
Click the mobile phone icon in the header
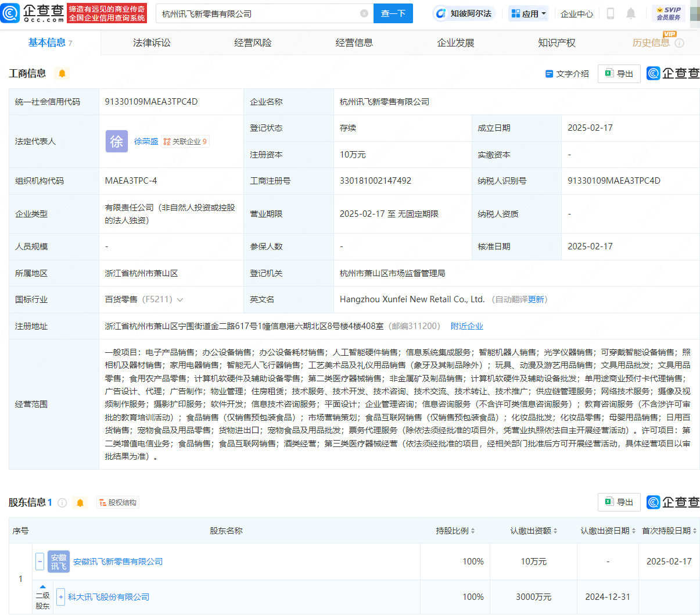pyautogui.click(x=611, y=13)
